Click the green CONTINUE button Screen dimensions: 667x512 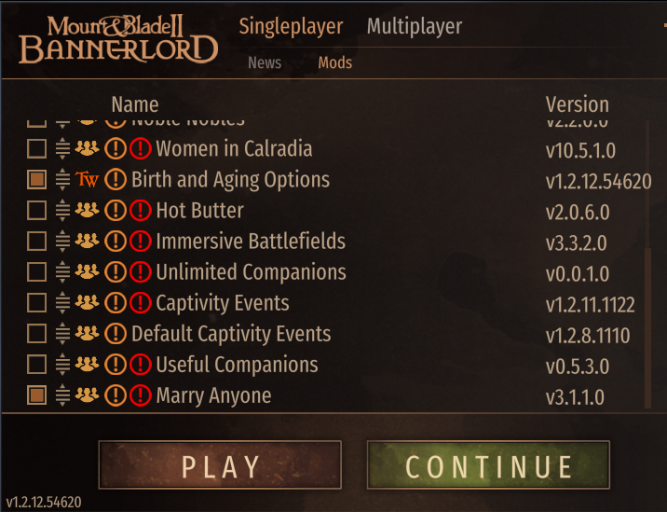coord(488,465)
